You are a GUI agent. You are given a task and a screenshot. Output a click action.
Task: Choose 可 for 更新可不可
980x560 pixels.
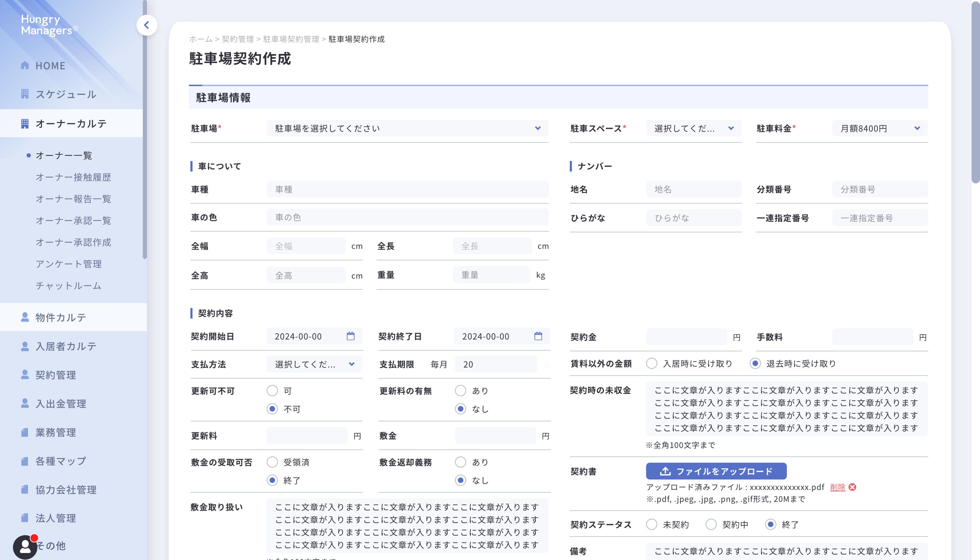point(272,391)
